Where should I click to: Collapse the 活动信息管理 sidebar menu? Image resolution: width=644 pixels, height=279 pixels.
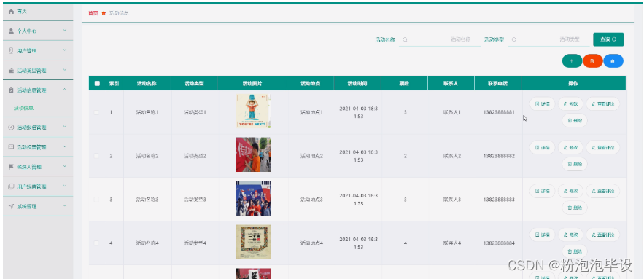(x=38, y=90)
